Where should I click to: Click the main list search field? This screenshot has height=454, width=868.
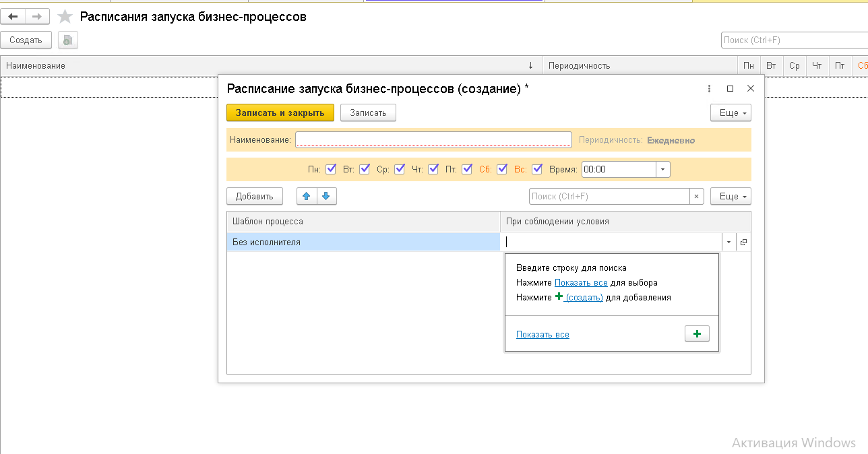point(794,40)
